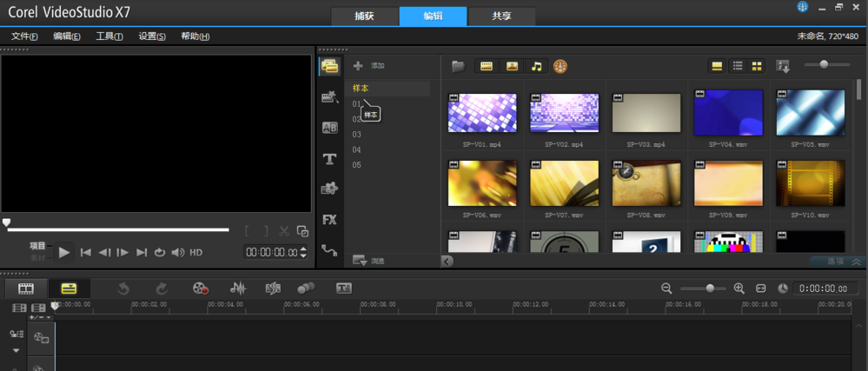The image size is (868, 371).
Task: Open the sort clips A-Z icon
Action: point(783,66)
